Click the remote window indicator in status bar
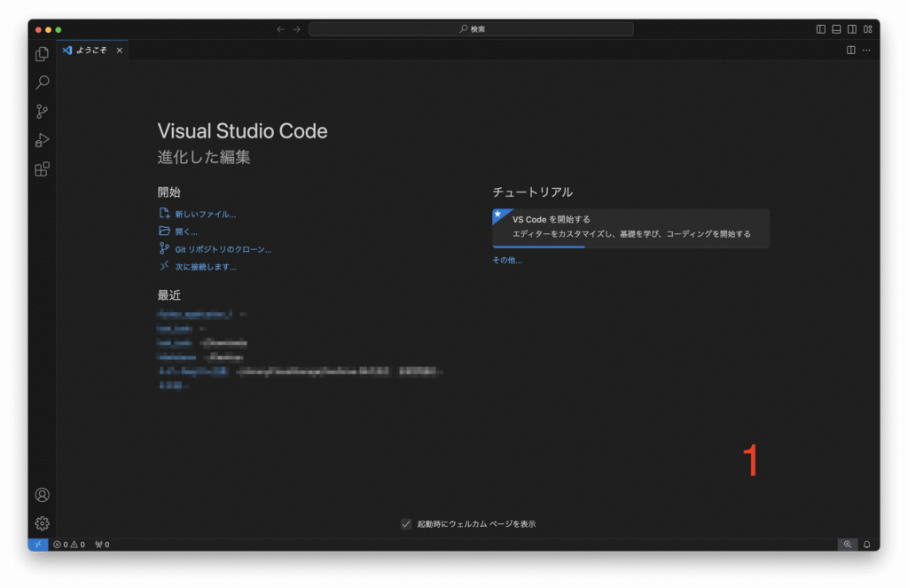908x588 pixels. 38,545
